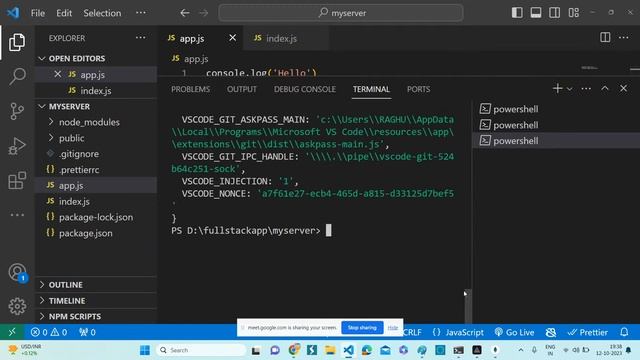
Task: Open the index.js editor tab
Action: (286, 38)
